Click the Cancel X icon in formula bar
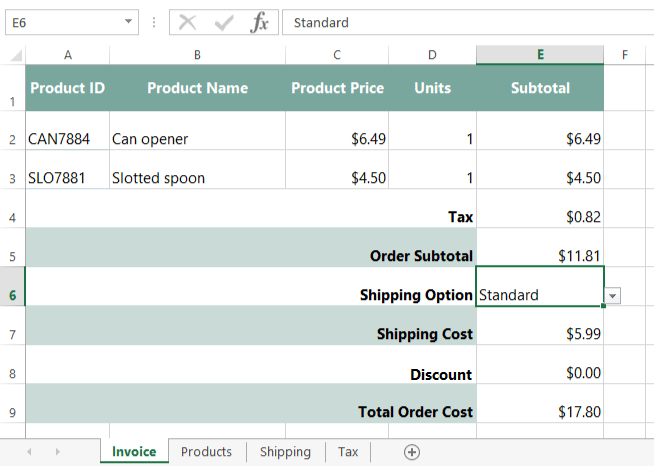This screenshot has height=466, width=654. click(188, 23)
